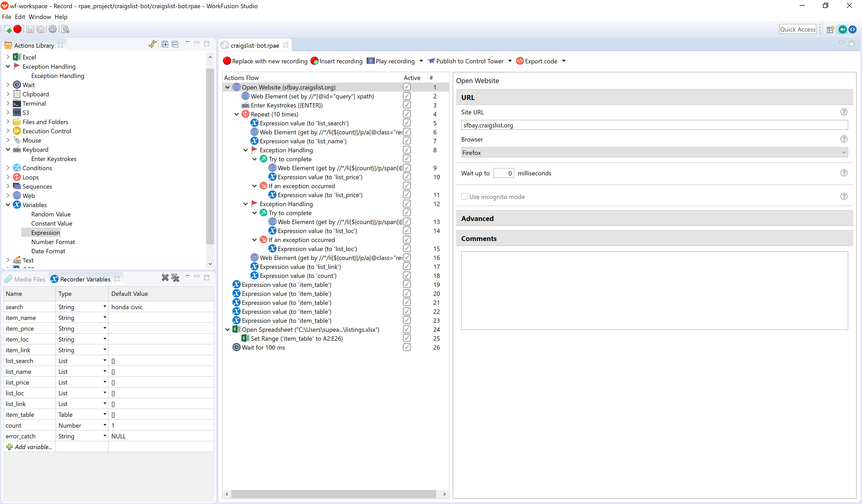Collapse the Variables node in Actions Library
This screenshot has width=862, height=504.
[x=8, y=205]
